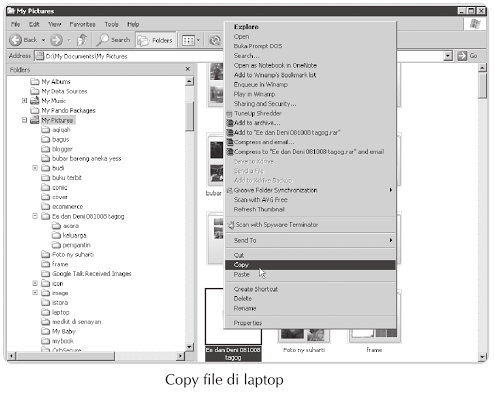Viewport: 494px width, 394px height.
Task: Expand the My Music tree node
Action: coord(24,101)
